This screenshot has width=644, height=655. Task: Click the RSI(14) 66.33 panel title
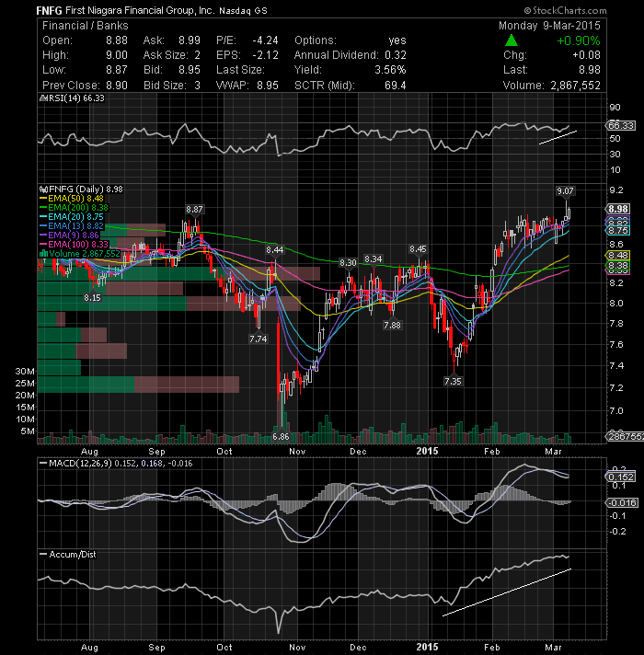(x=76, y=98)
